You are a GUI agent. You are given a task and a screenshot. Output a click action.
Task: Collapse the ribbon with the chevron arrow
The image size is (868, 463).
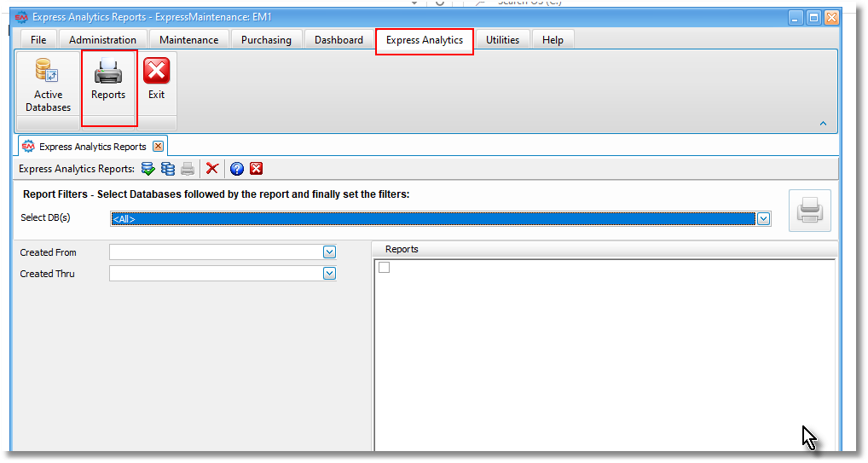click(x=823, y=124)
